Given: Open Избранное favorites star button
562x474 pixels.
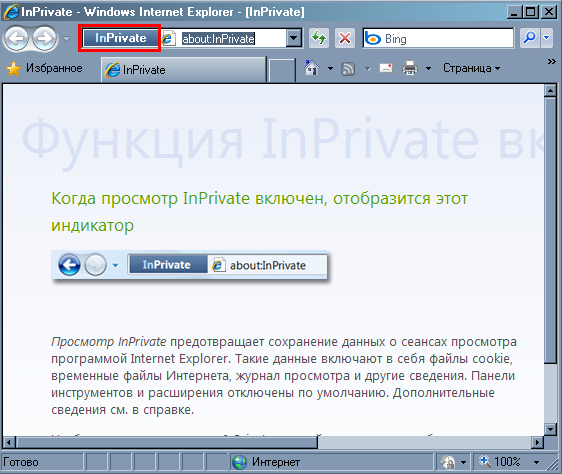Looking at the screenshot, I should pos(44,68).
